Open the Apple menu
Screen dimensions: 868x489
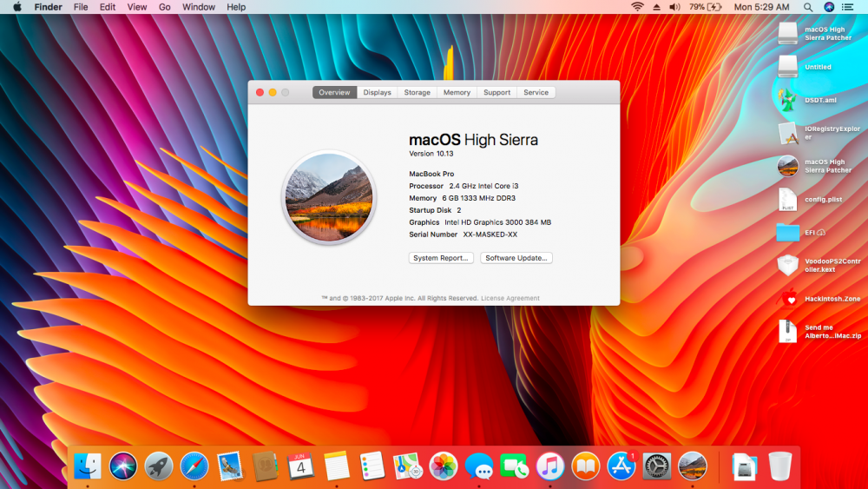click(x=17, y=7)
